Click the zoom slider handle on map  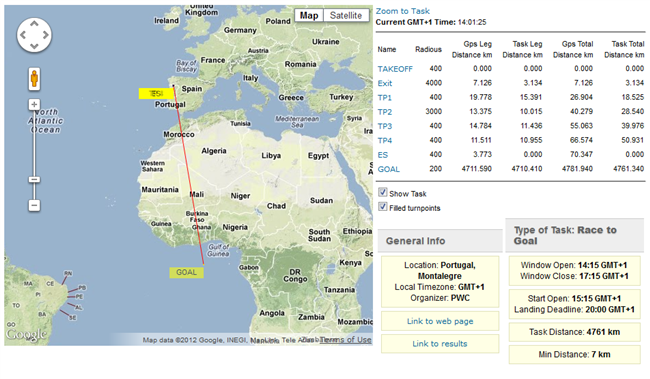click(x=34, y=180)
